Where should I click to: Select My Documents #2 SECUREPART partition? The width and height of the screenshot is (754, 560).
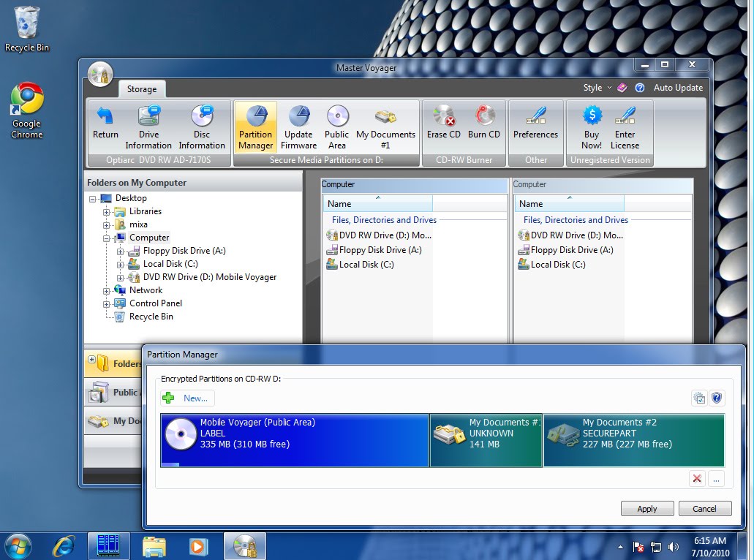634,440
